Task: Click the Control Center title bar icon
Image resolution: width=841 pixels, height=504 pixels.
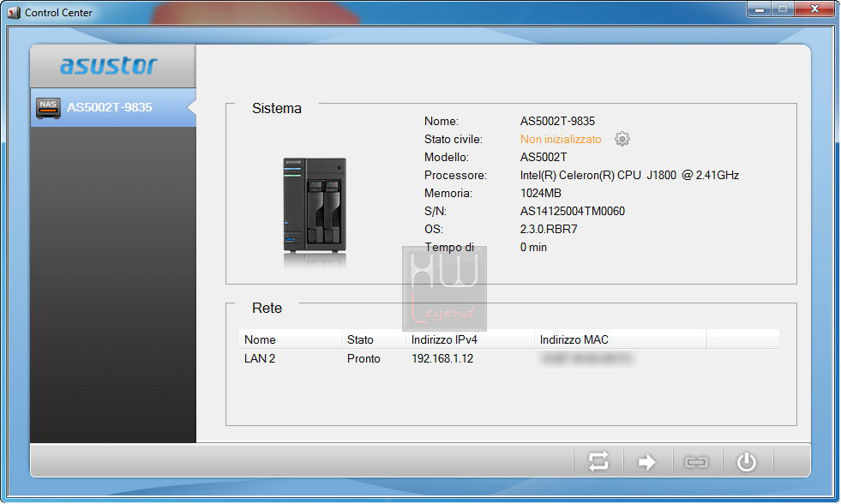Action: pyautogui.click(x=14, y=12)
